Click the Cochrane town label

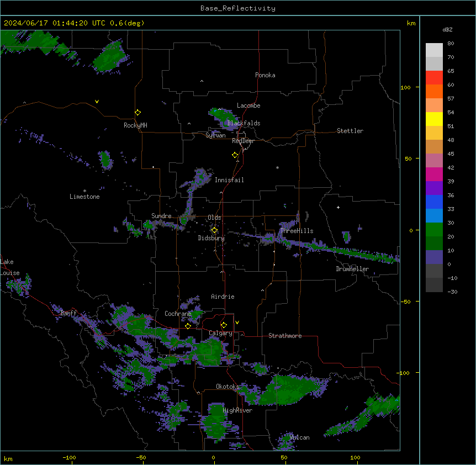tap(178, 314)
